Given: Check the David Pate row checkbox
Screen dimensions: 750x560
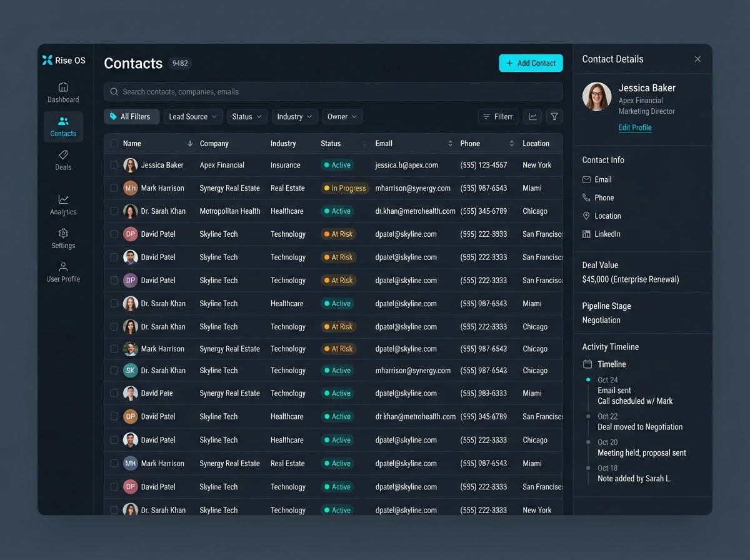Looking at the screenshot, I should coord(114,393).
